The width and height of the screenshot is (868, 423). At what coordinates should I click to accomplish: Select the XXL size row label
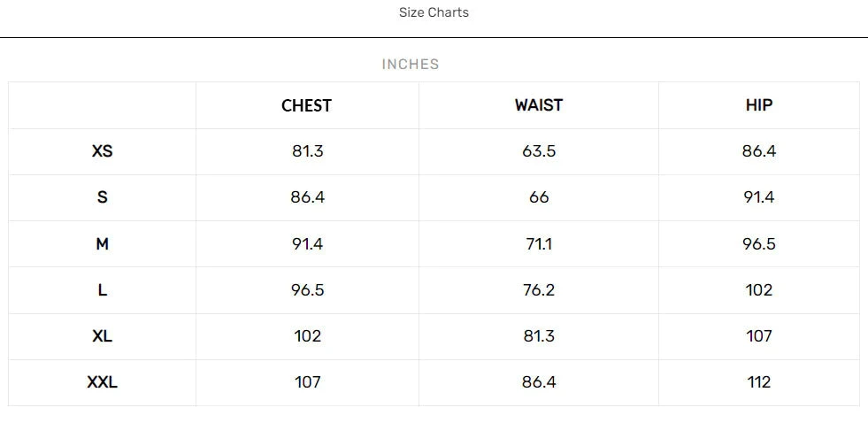coord(103,382)
